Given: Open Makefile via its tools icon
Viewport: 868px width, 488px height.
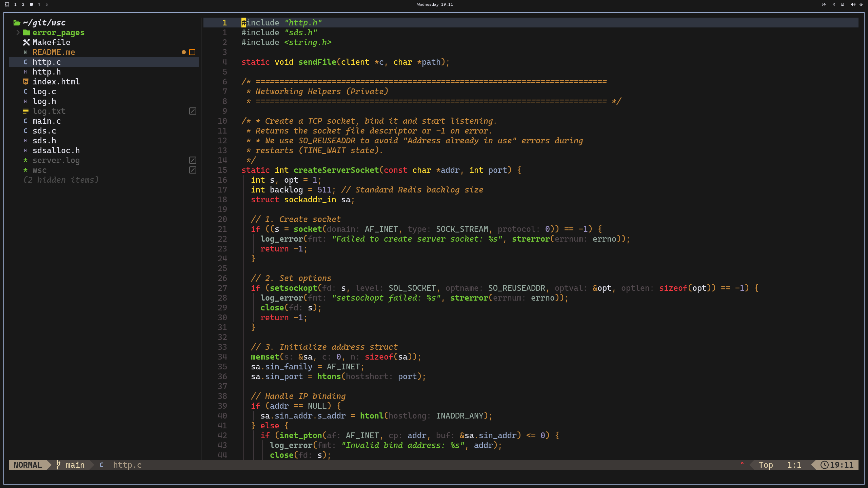Looking at the screenshot, I should tap(26, 42).
